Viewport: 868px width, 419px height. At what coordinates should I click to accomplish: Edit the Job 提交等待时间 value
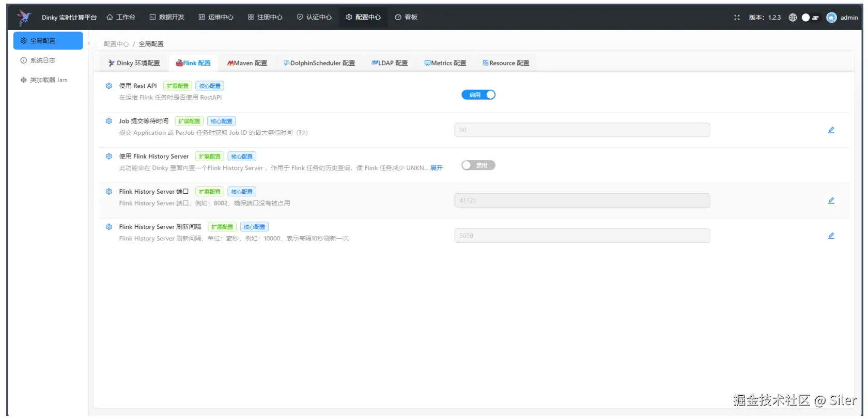[831, 130]
